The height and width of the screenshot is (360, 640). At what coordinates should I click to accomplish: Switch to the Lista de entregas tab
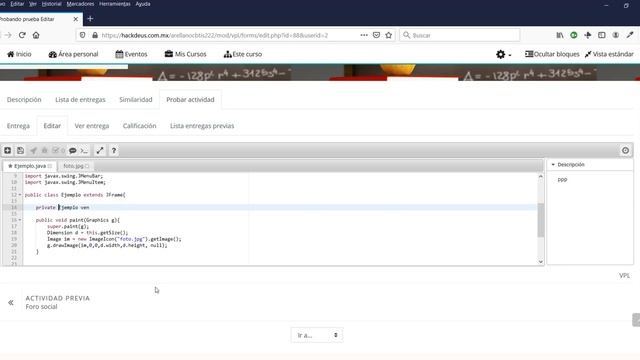pos(80,100)
